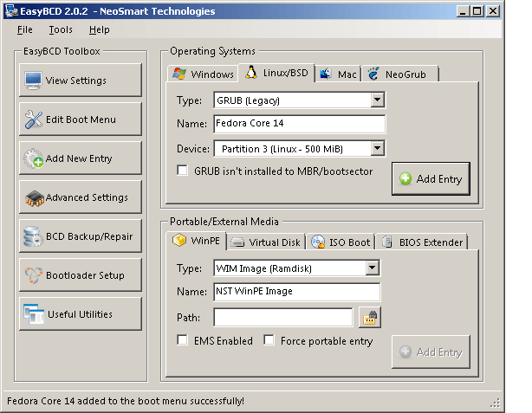This screenshot has height=413, width=532.
Task: Click the Bootloader Setup button text
Action: click(85, 275)
